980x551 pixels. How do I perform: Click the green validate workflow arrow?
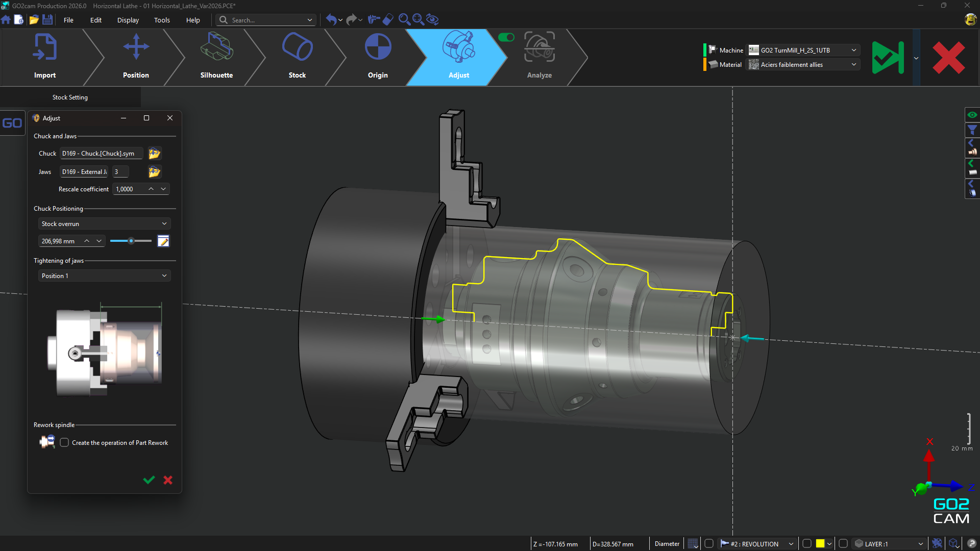click(x=888, y=58)
